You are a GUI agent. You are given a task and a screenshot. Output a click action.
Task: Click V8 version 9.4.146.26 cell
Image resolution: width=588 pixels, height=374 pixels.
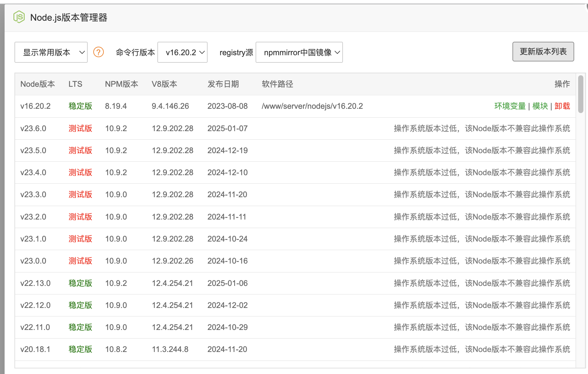pos(170,106)
